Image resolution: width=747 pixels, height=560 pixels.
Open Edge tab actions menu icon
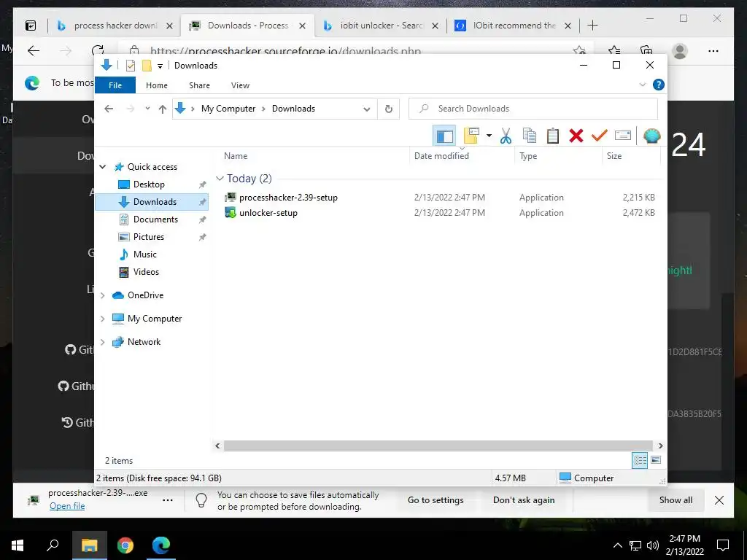[x=31, y=26]
